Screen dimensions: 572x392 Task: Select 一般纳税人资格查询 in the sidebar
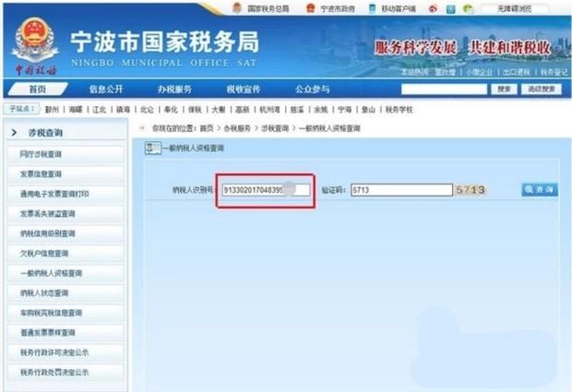point(66,273)
